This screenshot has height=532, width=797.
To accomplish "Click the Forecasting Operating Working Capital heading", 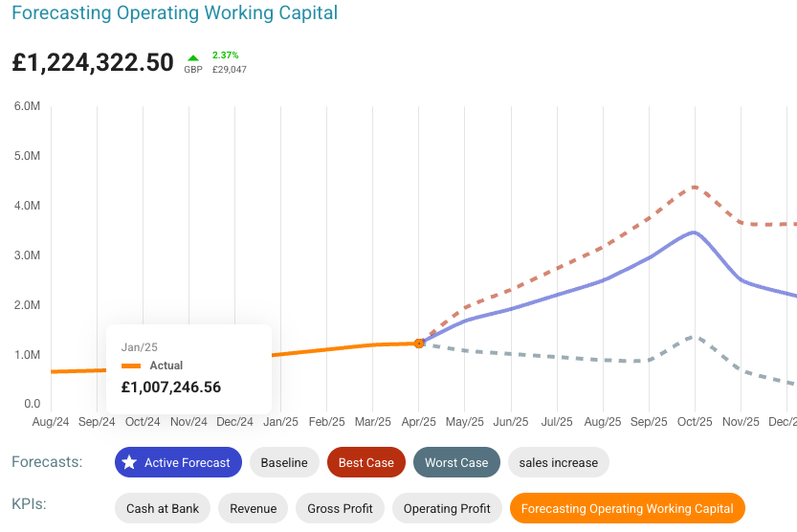I will (x=174, y=13).
